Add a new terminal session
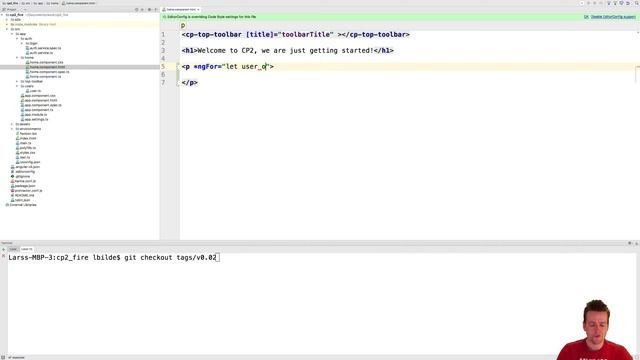 (x=3, y=249)
